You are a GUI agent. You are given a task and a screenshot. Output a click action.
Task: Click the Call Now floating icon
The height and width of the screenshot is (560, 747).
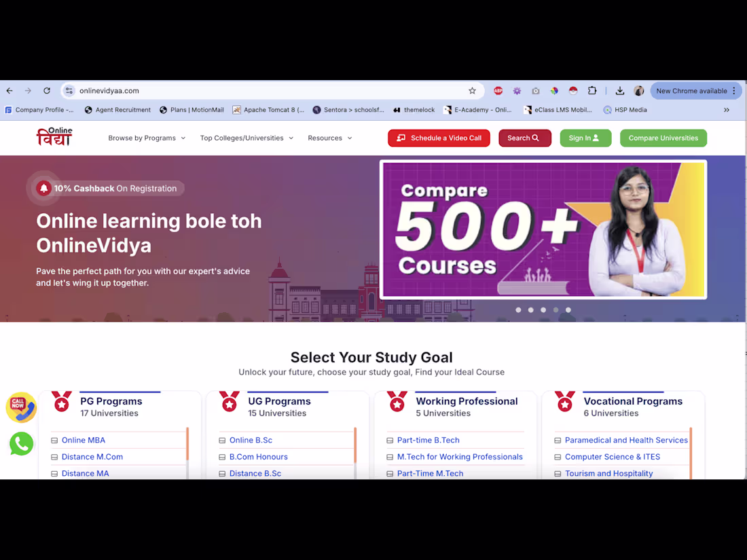pyautogui.click(x=21, y=408)
